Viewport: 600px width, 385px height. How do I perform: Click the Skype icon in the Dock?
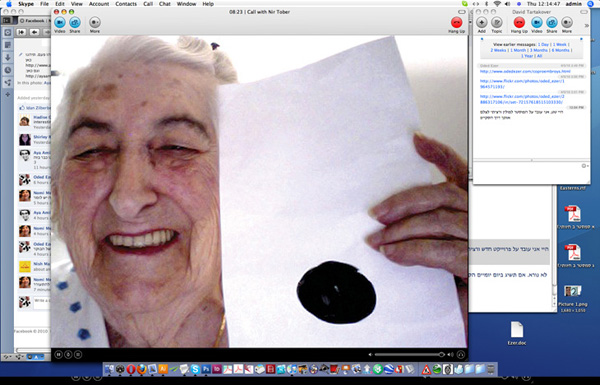[195, 369]
